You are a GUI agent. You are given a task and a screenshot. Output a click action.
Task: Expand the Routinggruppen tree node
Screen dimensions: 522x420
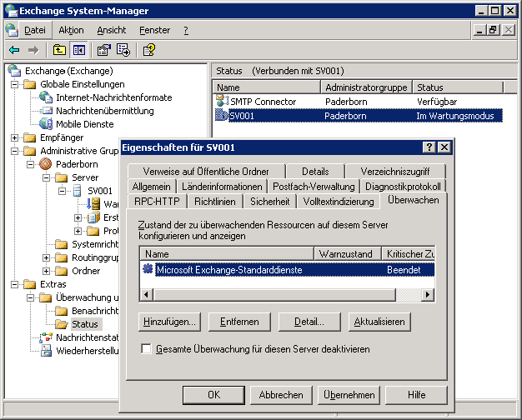(x=46, y=257)
